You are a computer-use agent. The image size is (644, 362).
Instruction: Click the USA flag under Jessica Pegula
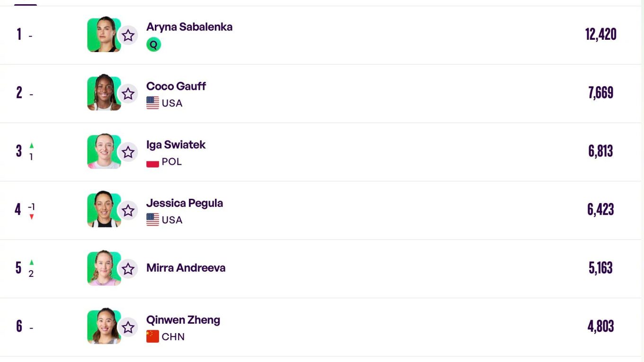pyautogui.click(x=152, y=220)
